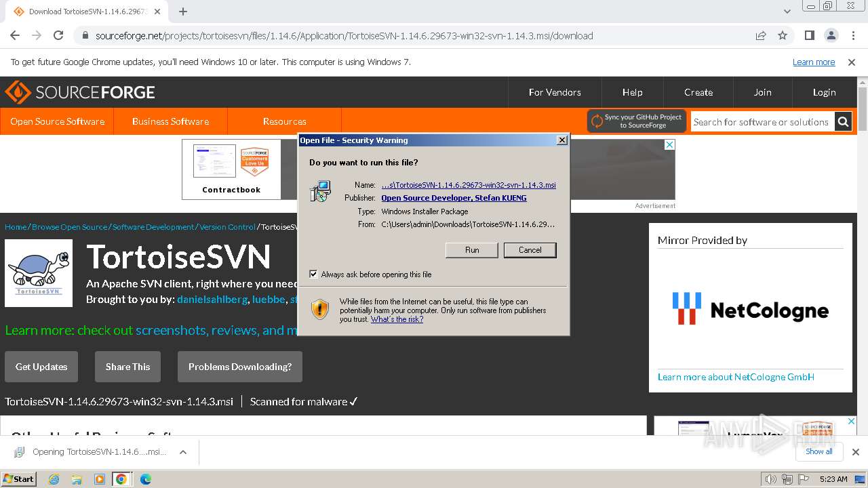Open the danielsahlberg author link

point(212,299)
